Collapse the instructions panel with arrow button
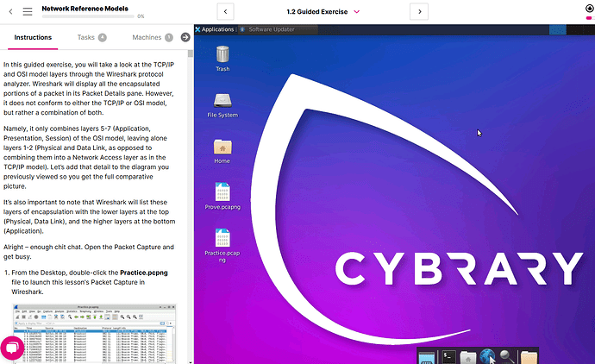 click(x=185, y=38)
